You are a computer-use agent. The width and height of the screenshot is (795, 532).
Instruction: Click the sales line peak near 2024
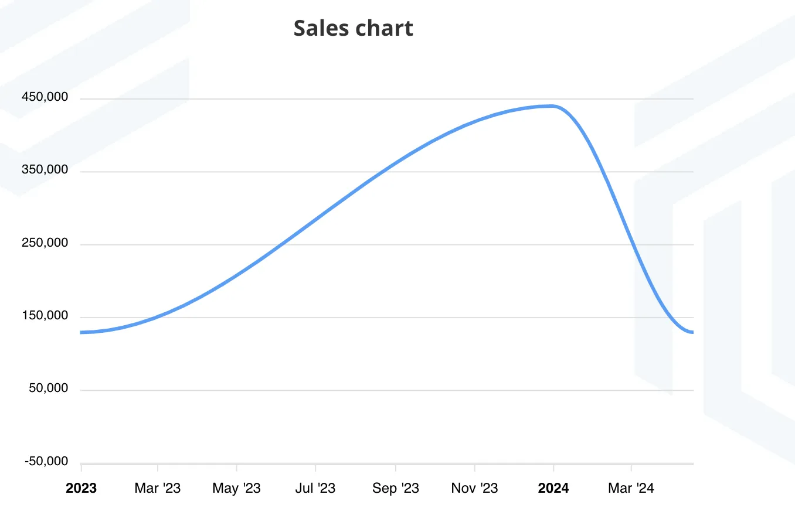(551, 106)
